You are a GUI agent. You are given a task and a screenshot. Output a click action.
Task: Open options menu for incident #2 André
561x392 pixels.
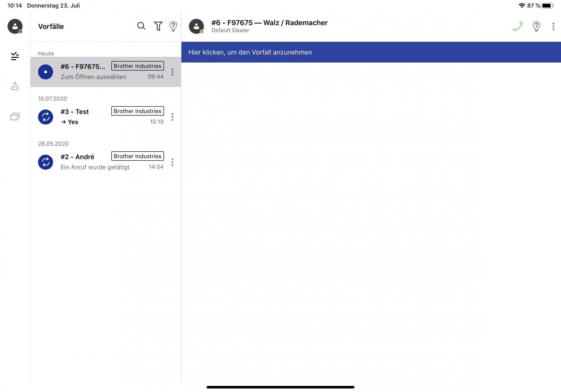click(172, 162)
